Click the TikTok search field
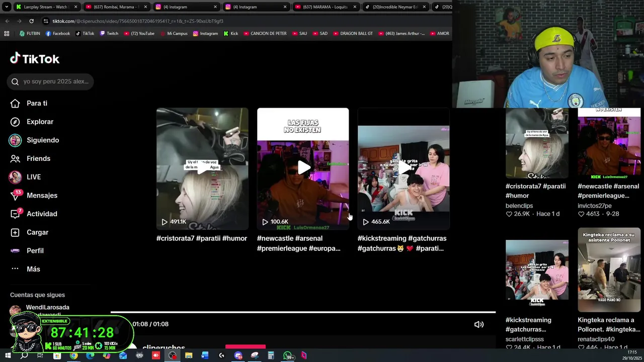644x362 pixels. coord(50,81)
